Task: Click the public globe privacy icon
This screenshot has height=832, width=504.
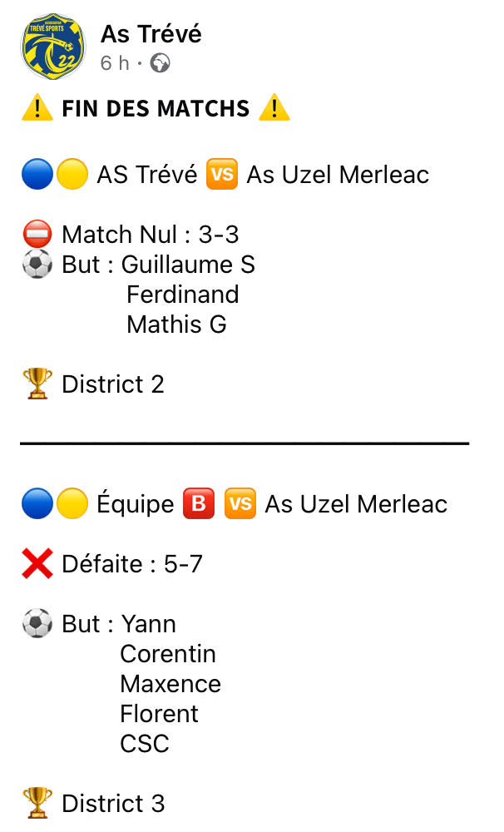Action: click(160, 63)
